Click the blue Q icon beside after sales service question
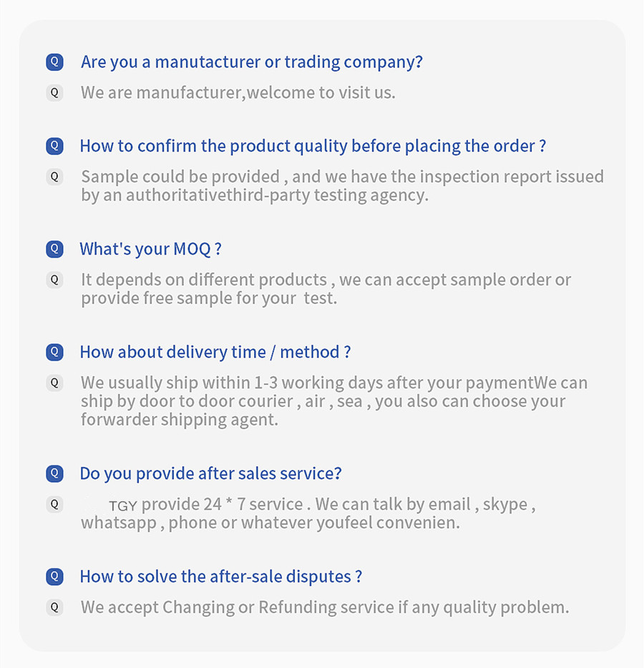Image resolution: width=644 pixels, height=668 pixels. point(54,473)
